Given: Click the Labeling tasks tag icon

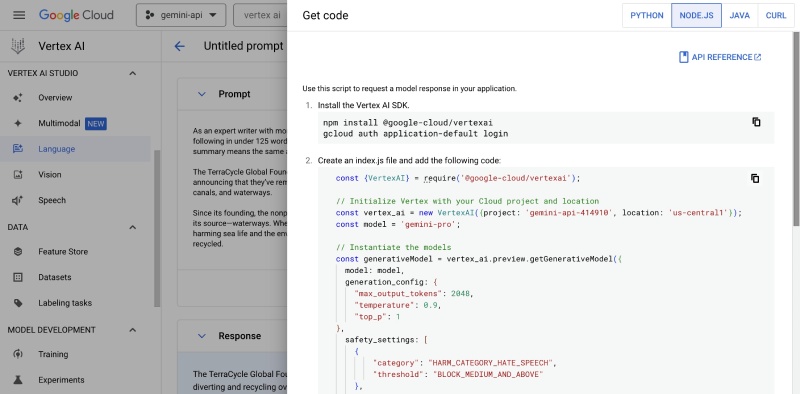Looking at the screenshot, I should (x=18, y=303).
